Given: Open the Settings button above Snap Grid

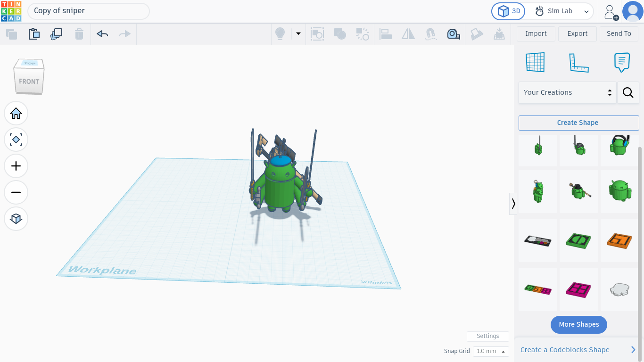Looking at the screenshot, I should coord(488,336).
